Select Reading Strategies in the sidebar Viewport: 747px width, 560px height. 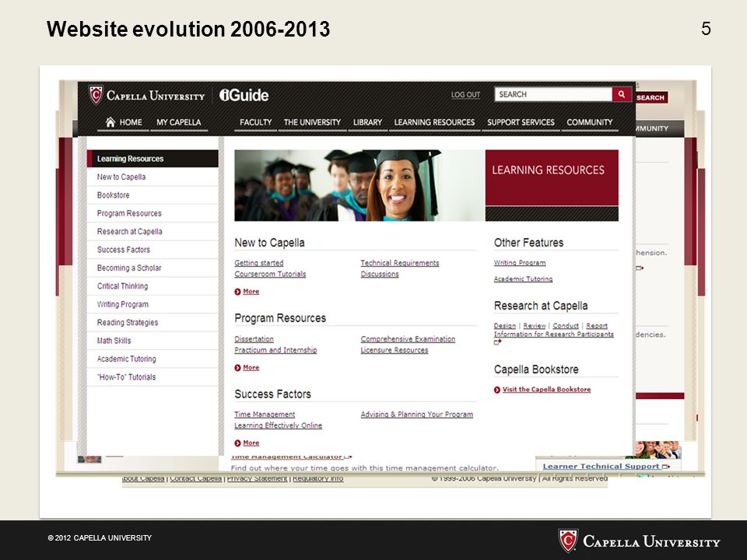153,322
